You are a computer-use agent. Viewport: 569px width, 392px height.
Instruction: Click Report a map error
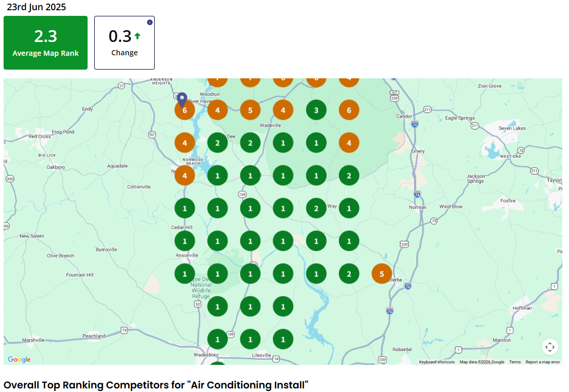[543, 362]
